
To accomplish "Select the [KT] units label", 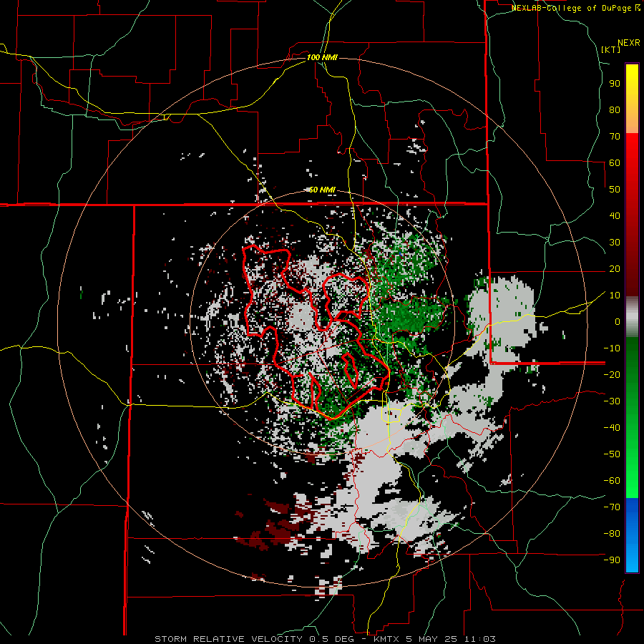I will pyautogui.click(x=610, y=49).
